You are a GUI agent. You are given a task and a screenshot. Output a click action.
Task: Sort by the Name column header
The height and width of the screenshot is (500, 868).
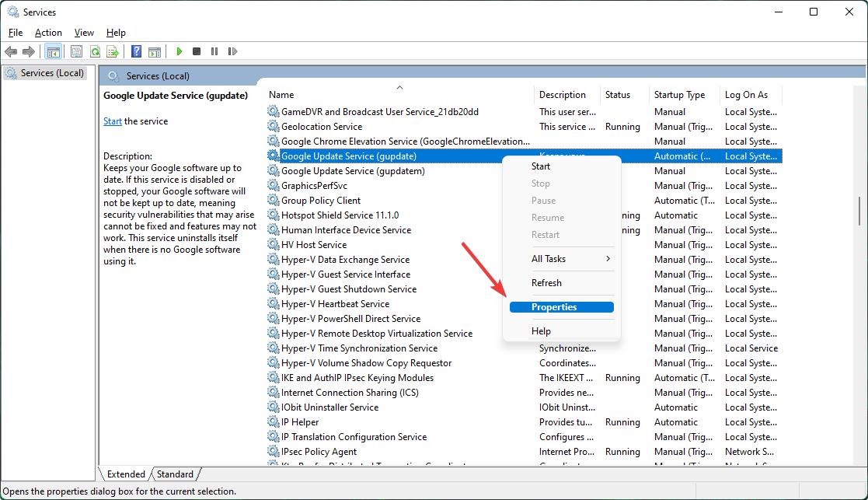click(x=399, y=95)
